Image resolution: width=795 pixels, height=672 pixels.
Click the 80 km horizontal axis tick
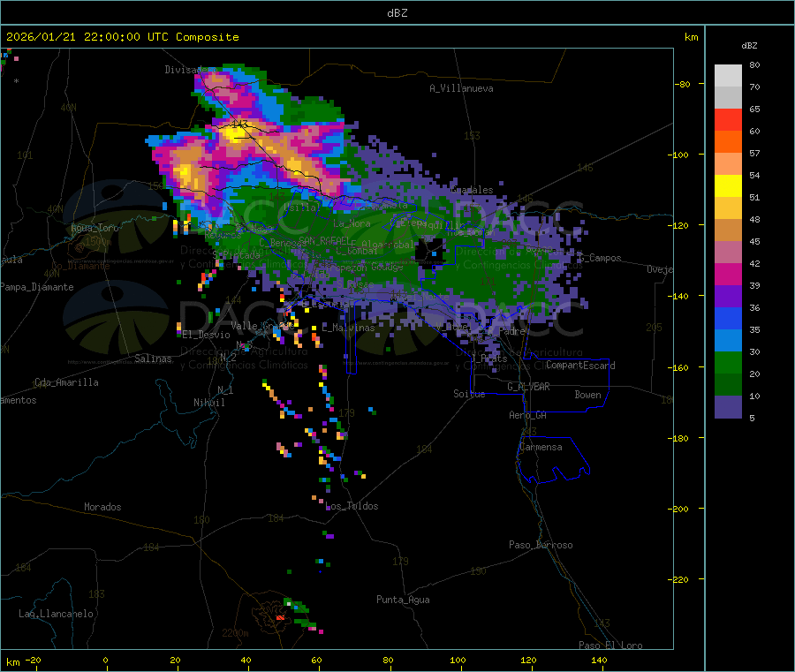[388, 660]
